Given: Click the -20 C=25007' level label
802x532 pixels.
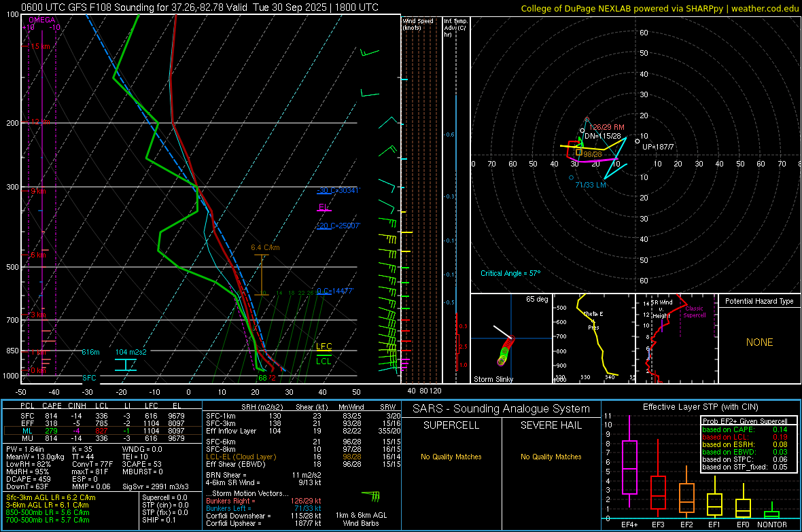Looking at the screenshot, I should (338, 226).
